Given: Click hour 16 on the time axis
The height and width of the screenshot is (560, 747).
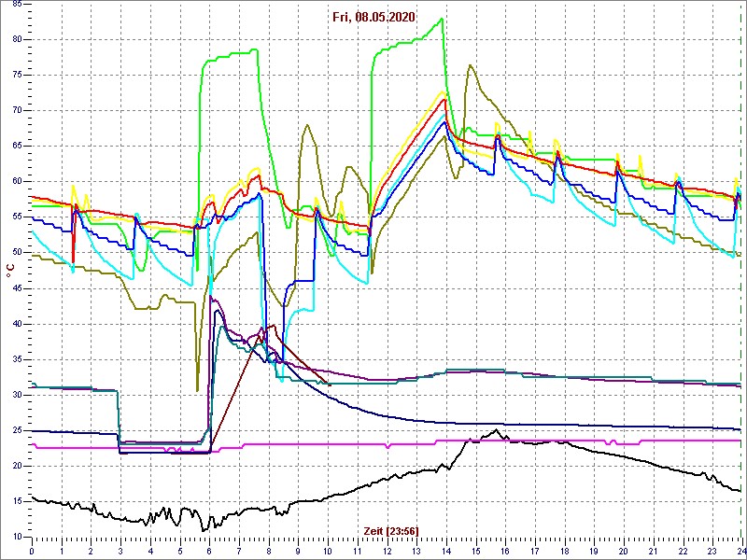Looking at the screenshot, I should [505, 551].
